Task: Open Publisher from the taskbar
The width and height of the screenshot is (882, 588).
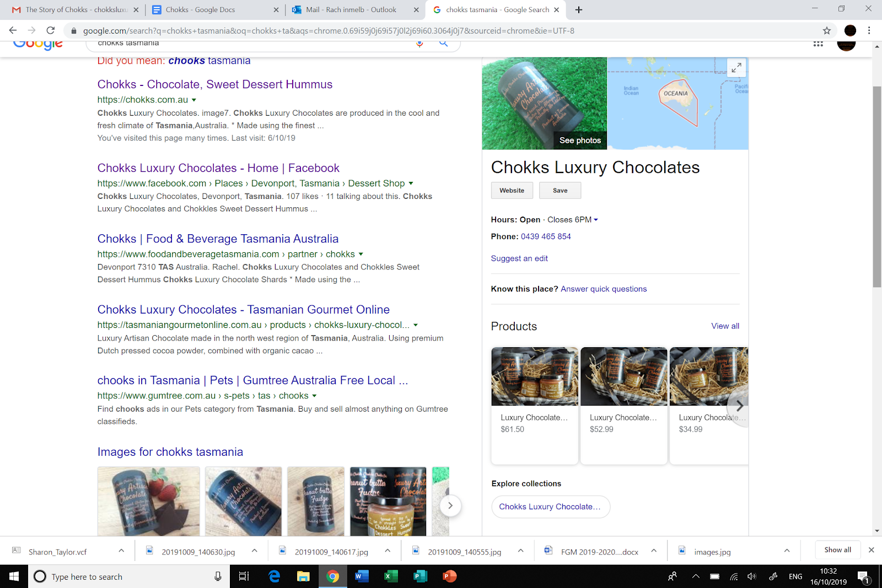Action: [x=420, y=576]
